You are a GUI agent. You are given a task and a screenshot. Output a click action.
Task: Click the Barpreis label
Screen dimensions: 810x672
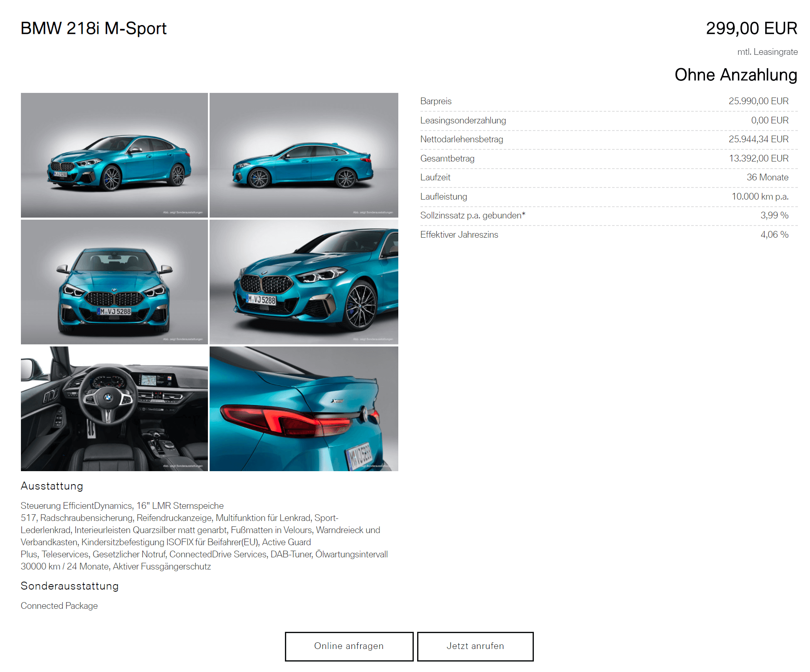click(x=436, y=101)
